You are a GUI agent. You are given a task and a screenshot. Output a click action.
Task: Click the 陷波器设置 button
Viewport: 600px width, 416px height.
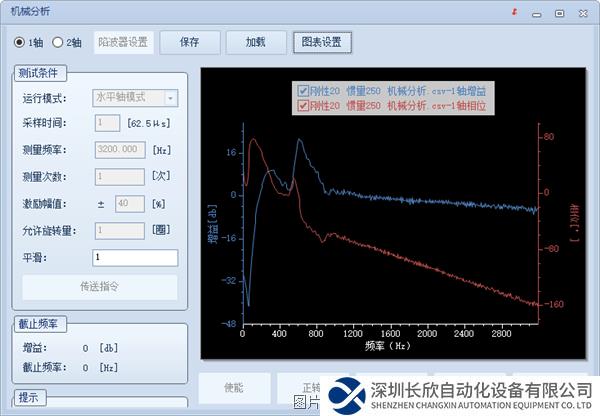click(x=123, y=42)
